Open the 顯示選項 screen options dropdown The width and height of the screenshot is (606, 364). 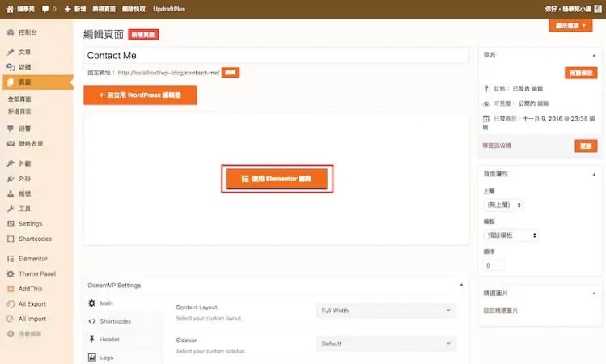click(570, 26)
